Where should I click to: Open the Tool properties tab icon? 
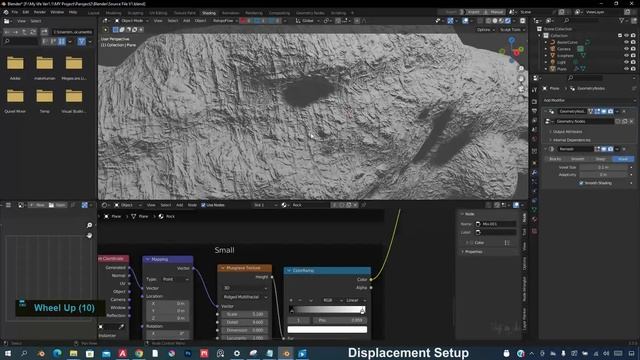(534, 91)
